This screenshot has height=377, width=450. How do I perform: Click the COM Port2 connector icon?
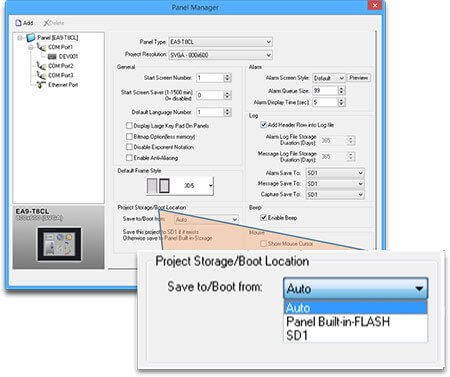tap(41, 66)
